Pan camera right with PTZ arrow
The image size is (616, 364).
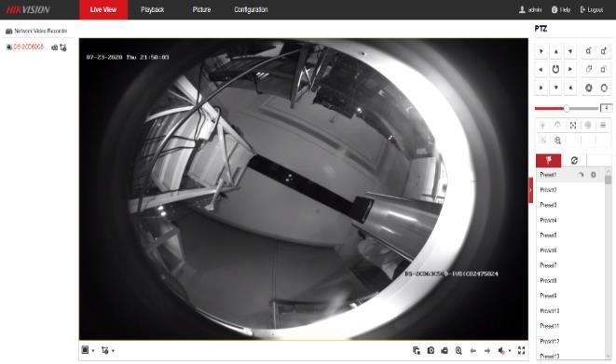tap(570, 70)
